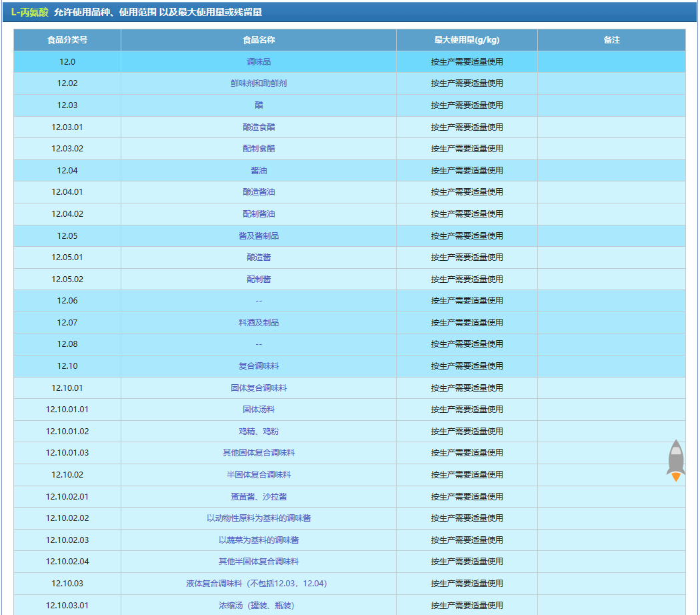Open the 半固体复合调味料 link

(259, 474)
